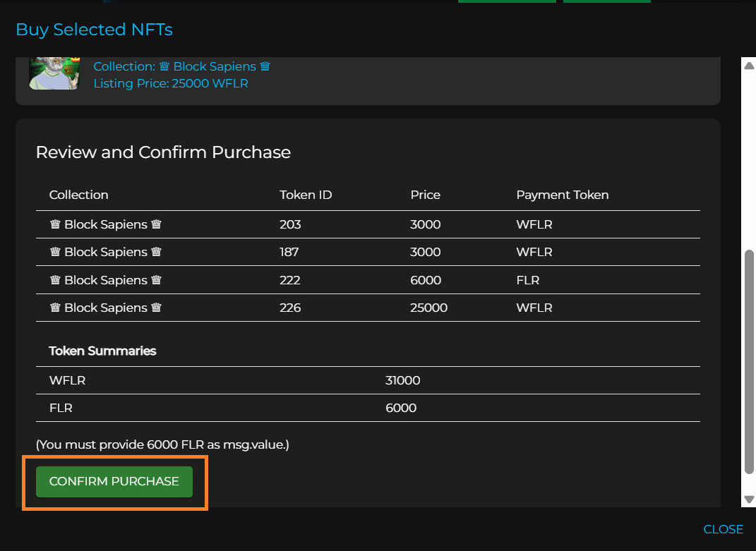Click the msg.value requirement note
The width and height of the screenshot is (756, 551).
point(162,444)
